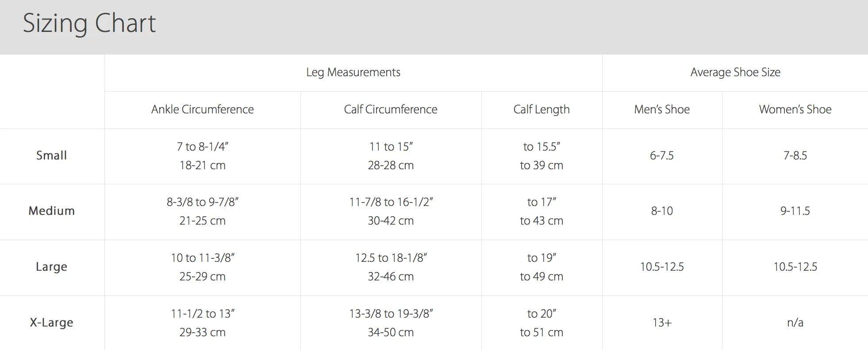Select the Leg Measurements column group header
The width and height of the screenshot is (868, 350).
(x=353, y=72)
